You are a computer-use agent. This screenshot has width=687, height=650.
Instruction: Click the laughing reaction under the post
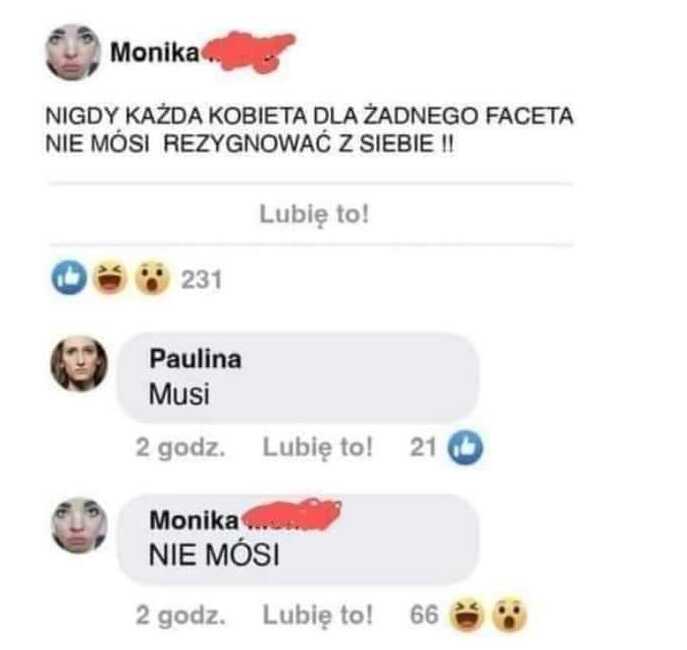[110, 277]
